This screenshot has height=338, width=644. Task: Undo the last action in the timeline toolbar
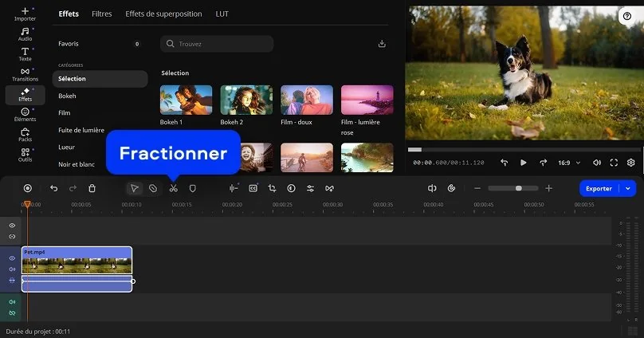tap(53, 188)
